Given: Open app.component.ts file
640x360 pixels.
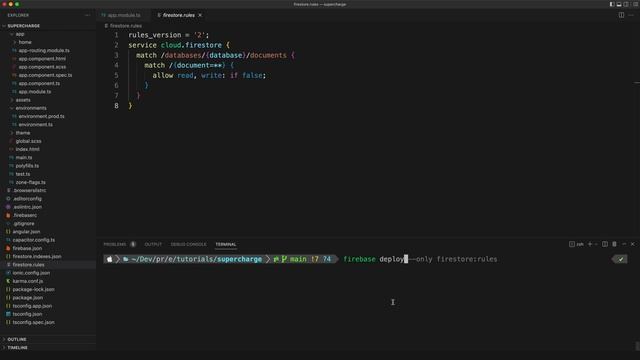Looking at the screenshot, I should click(39, 83).
